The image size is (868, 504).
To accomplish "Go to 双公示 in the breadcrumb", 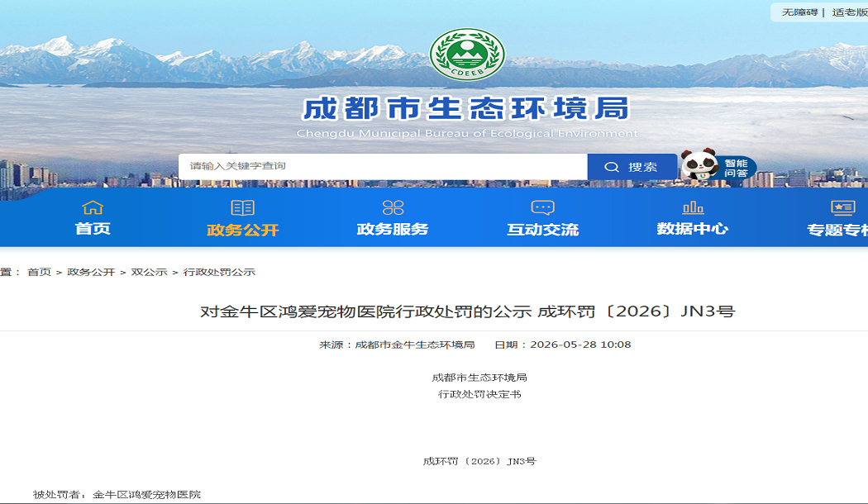I will [149, 272].
